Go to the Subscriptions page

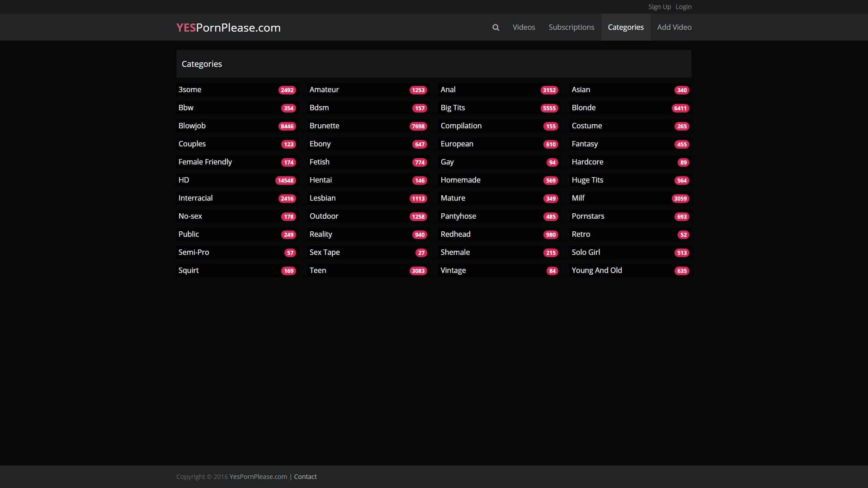pos(571,27)
